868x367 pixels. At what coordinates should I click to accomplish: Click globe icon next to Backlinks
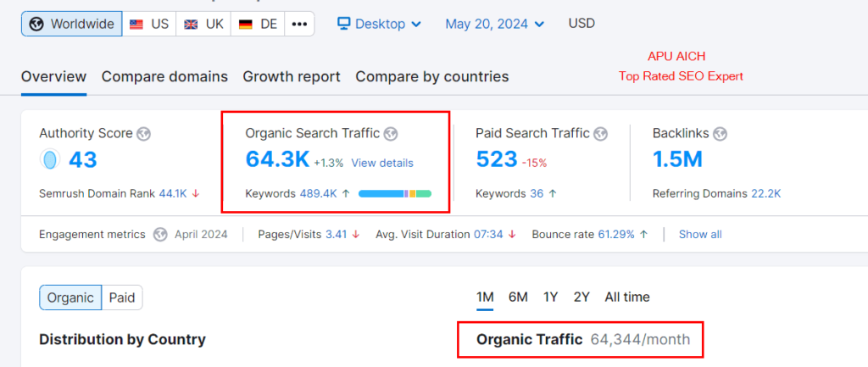(721, 133)
